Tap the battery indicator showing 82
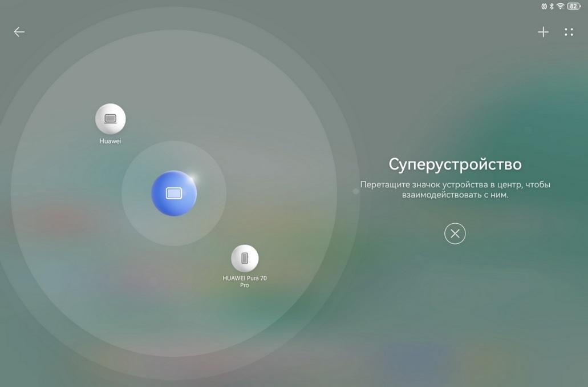The image size is (588, 387). point(574,6)
